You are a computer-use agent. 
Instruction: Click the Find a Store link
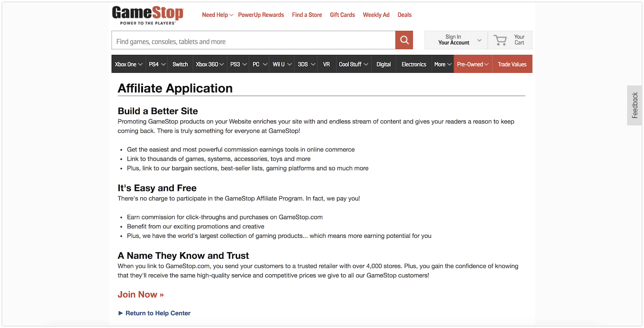point(307,15)
